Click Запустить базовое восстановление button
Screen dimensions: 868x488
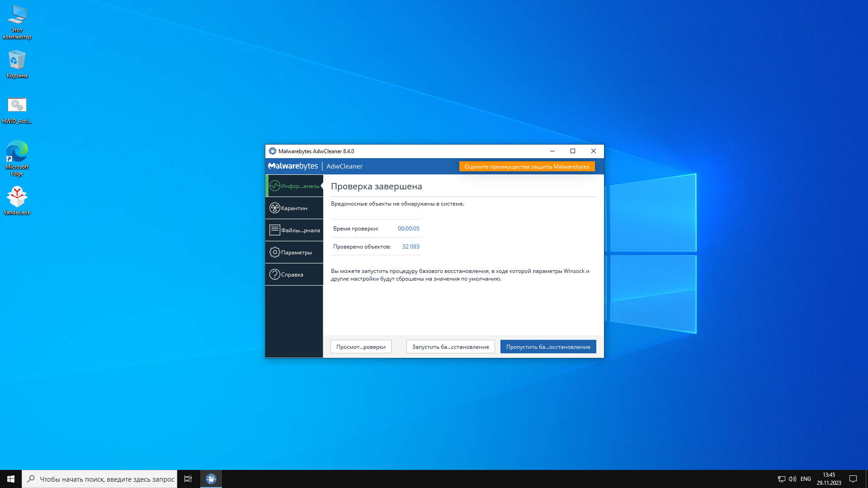tap(450, 347)
